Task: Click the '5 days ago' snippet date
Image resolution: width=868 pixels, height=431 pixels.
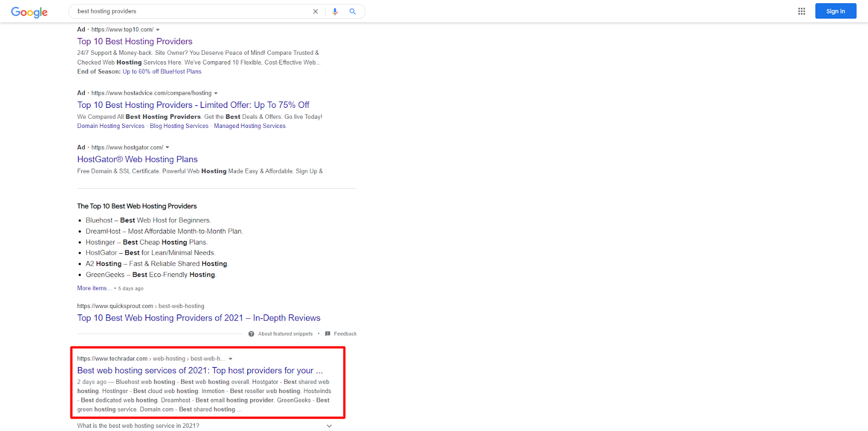Action: pyautogui.click(x=131, y=289)
